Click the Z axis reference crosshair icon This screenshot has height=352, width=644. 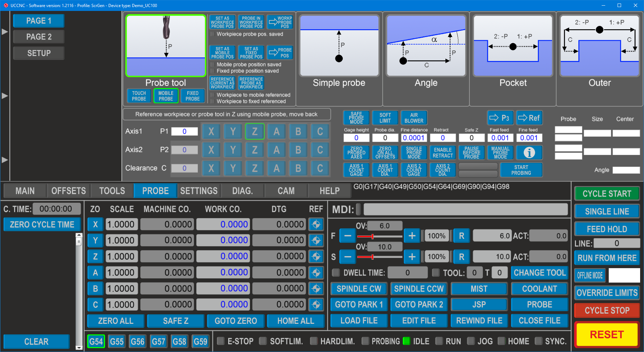point(316,257)
